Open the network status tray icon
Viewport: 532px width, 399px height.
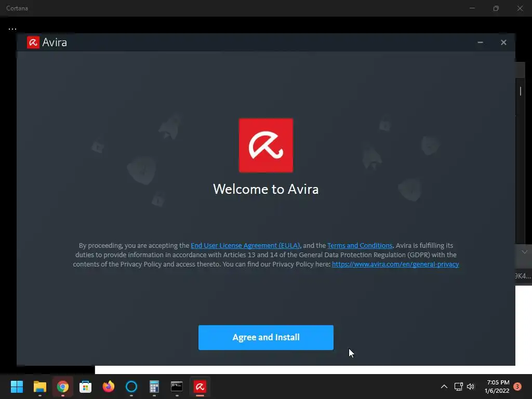[458, 387]
